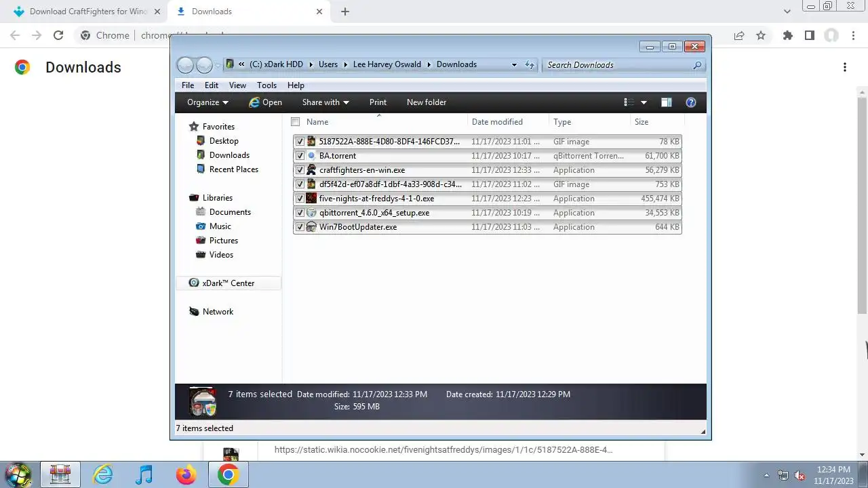Expand arrow after Users in the breadcrumb
The height and width of the screenshot is (488, 868).
[345, 64]
